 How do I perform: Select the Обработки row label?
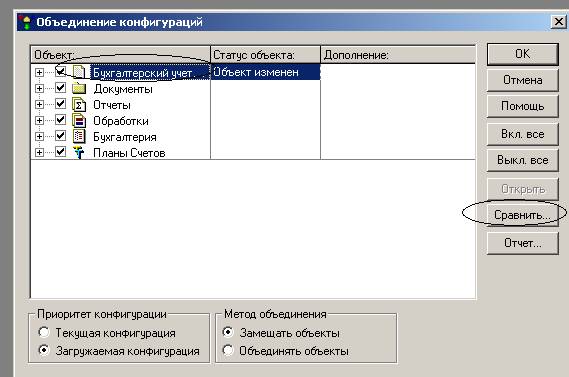(121, 121)
